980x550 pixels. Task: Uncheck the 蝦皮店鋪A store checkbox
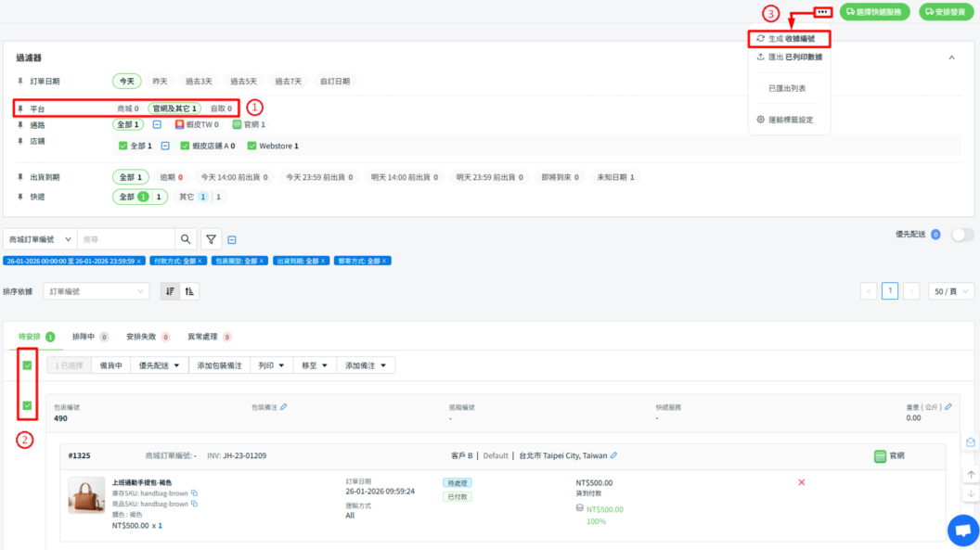pos(185,146)
